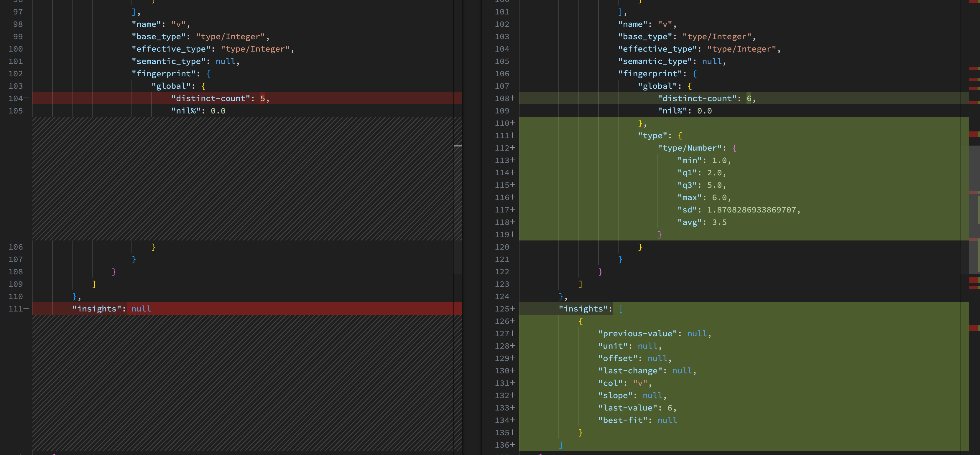Click the added distinct-count value 6
Screen dimensions: 980x455
(749, 98)
